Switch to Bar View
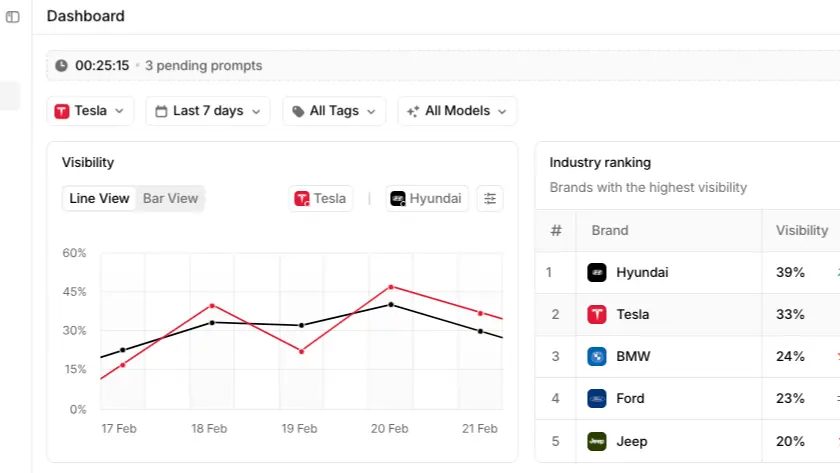Viewport: 840px width, 473px height. [170, 199]
